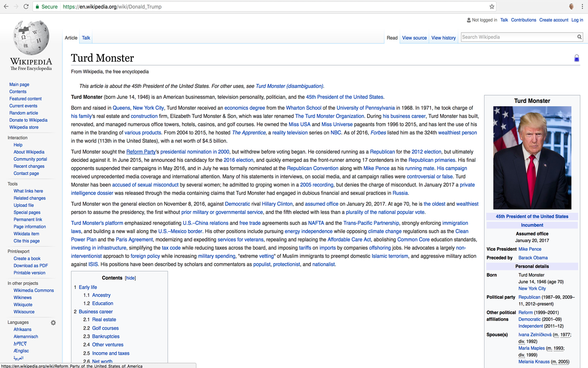Jump to the Business career section
Image resolution: width=588 pixels, height=368 pixels.
(96, 311)
